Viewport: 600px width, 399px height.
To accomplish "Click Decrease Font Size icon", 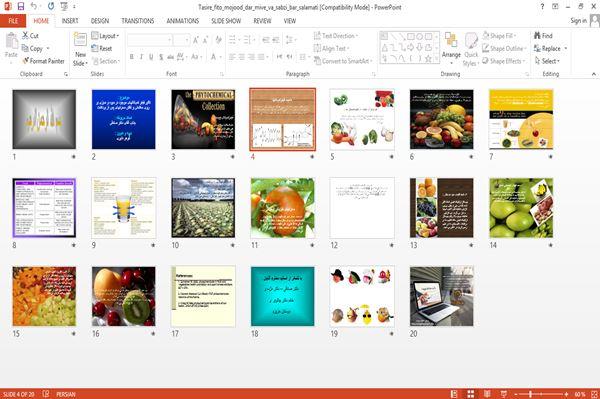I will click(x=205, y=40).
